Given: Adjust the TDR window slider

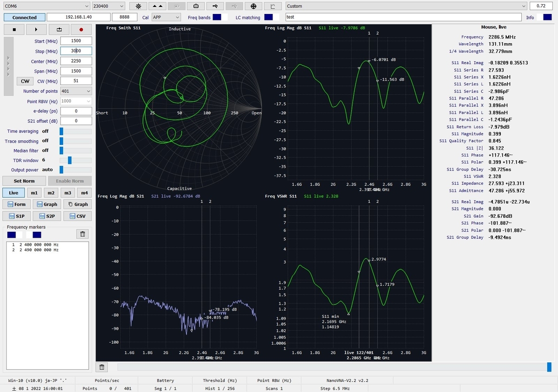Looking at the screenshot, I should [x=69, y=160].
